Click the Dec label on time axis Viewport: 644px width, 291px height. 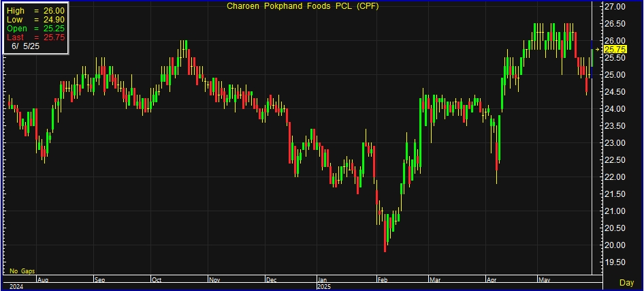click(x=271, y=280)
